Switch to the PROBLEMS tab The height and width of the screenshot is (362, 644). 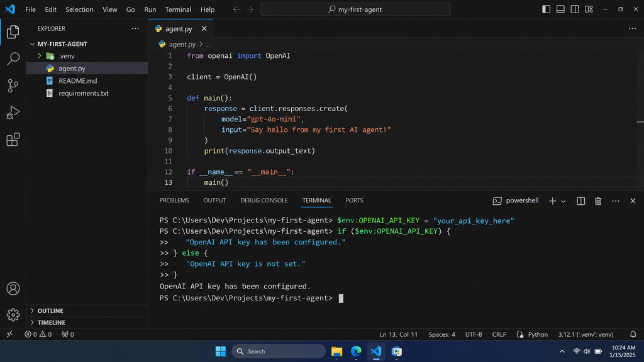[x=174, y=200]
